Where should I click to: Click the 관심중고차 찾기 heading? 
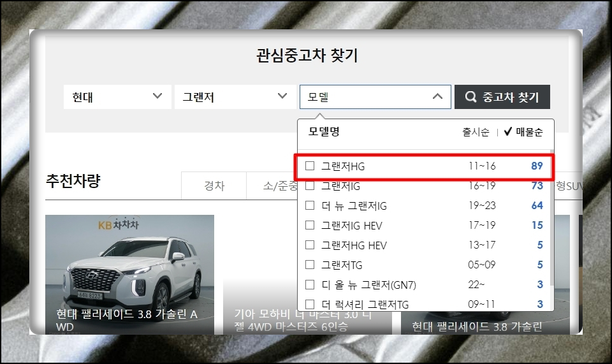(x=307, y=55)
